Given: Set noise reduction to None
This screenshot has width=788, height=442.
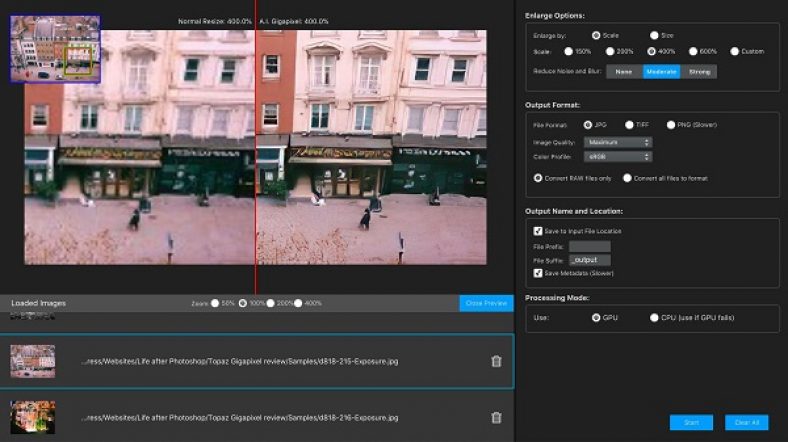Looking at the screenshot, I should (623, 72).
